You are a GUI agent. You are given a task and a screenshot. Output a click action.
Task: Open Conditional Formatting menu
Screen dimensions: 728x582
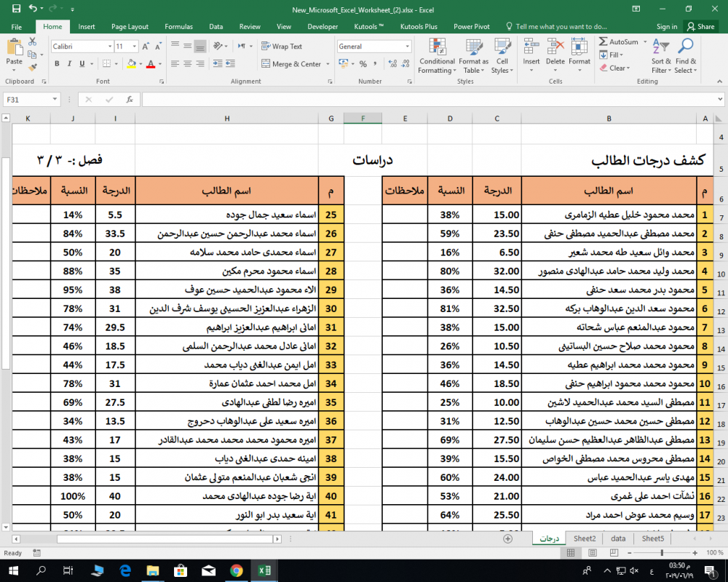point(437,56)
